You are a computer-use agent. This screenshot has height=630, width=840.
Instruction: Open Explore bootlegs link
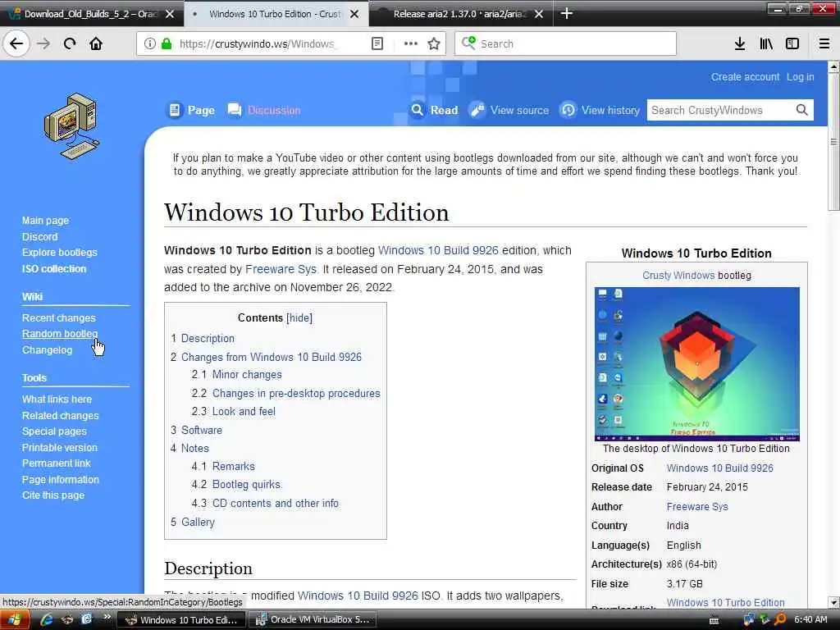59,252
